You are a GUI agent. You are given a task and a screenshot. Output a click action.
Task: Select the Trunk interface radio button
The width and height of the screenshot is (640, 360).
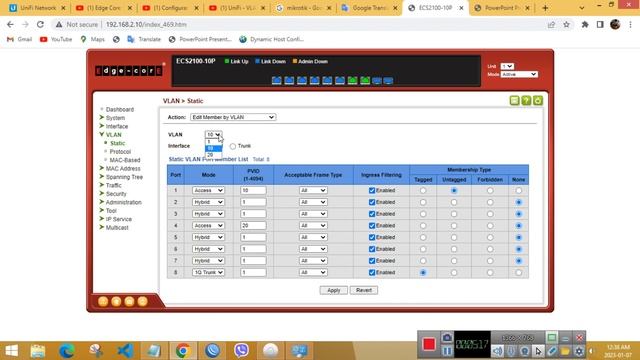click(x=233, y=146)
